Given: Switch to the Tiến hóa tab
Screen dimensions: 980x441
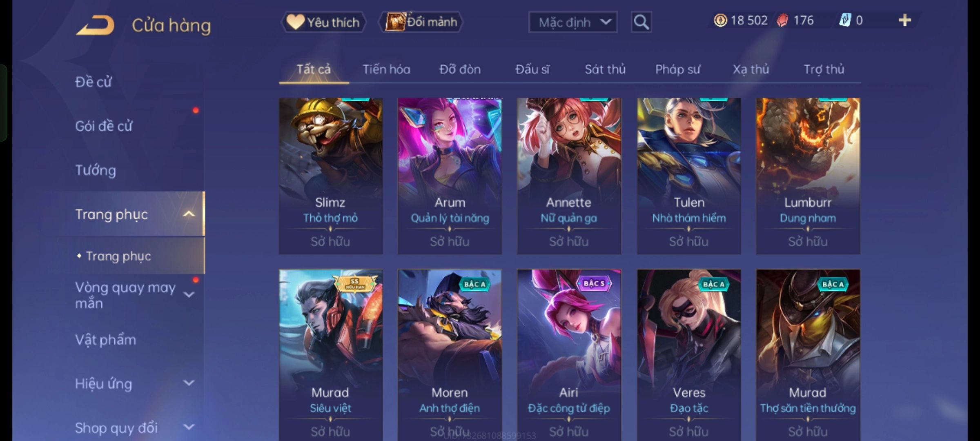Looking at the screenshot, I should [x=386, y=69].
